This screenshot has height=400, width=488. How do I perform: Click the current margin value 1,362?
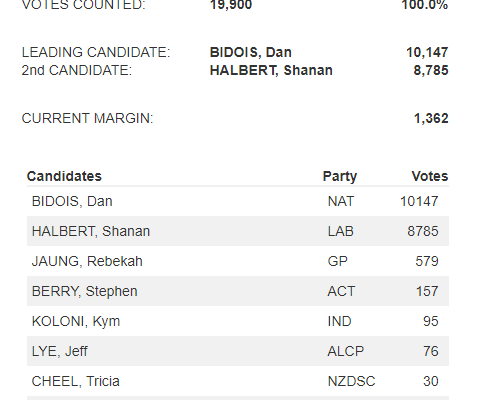431,118
